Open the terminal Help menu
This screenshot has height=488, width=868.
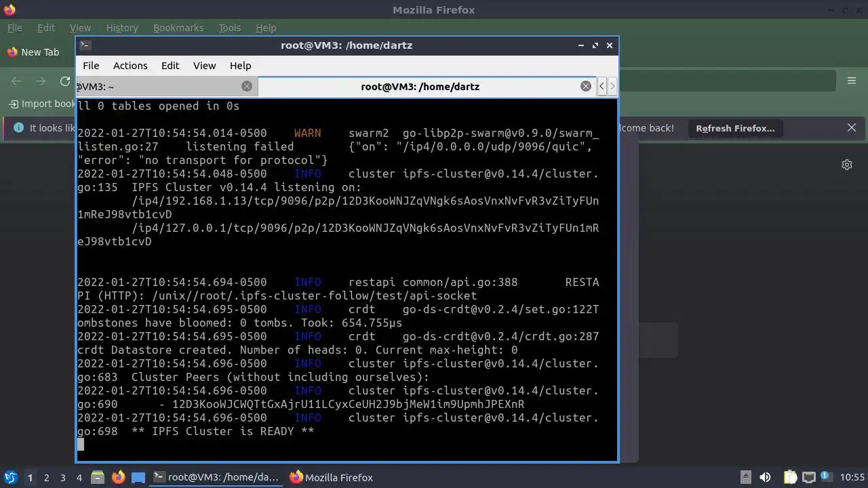click(240, 66)
